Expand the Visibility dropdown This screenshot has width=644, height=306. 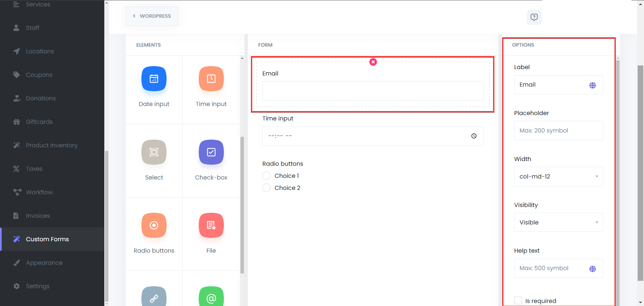(x=558, y=222)
